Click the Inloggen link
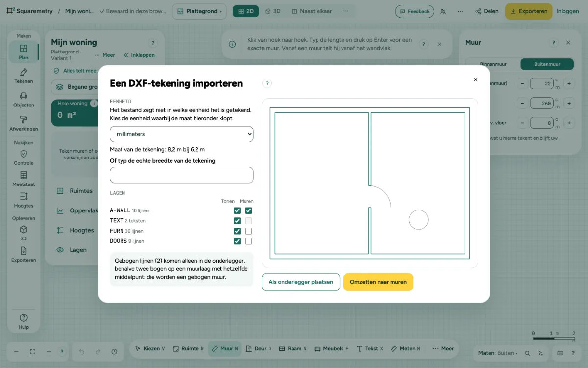 pyautogui.click(x=568, y=11)
